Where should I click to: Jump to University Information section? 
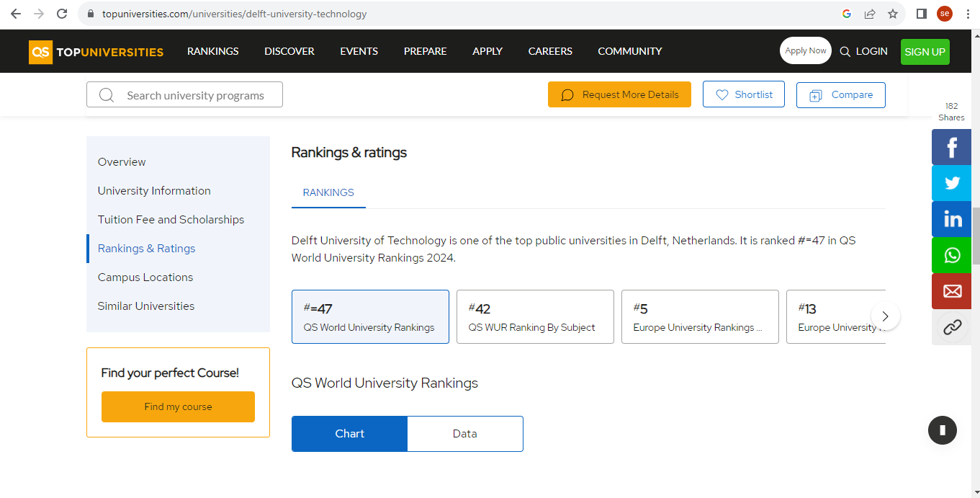pyautogui.click(x=154, y=191)
